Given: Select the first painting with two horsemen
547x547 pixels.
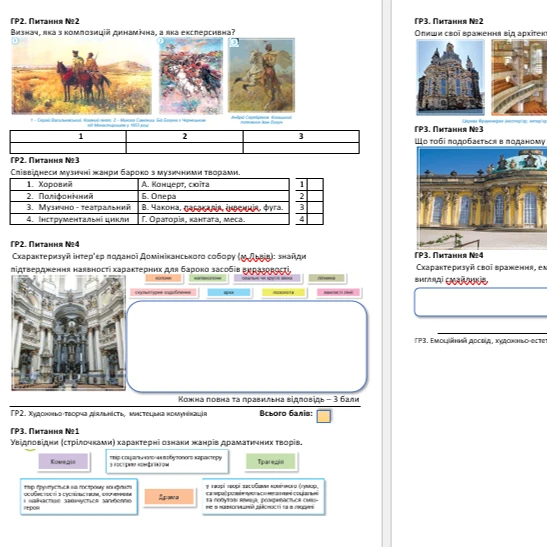Looking at the screenshot, I should pos(82,76).
